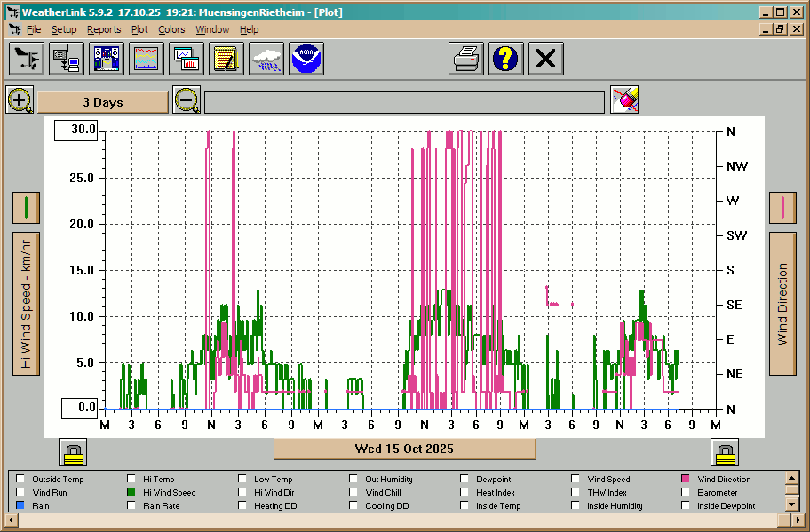Open the Wed 15 Oct 2025 date selector
Screen dimensions: 810x532
pos(404,449)
